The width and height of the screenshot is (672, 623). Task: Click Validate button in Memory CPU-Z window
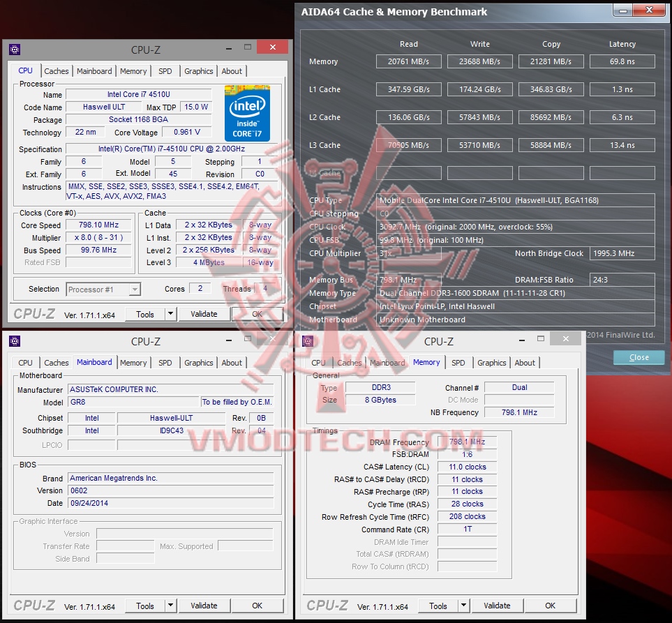coord(497,606)
